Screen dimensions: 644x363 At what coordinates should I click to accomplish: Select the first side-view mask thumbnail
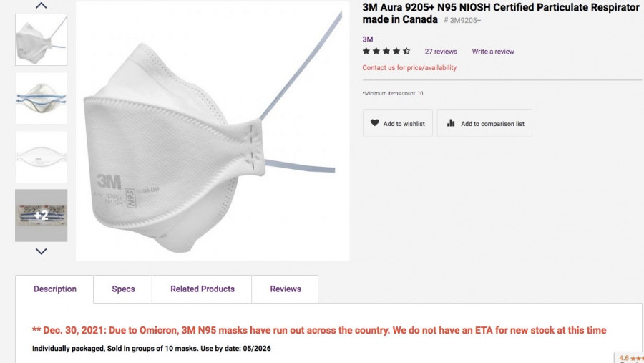coord(42,39)
